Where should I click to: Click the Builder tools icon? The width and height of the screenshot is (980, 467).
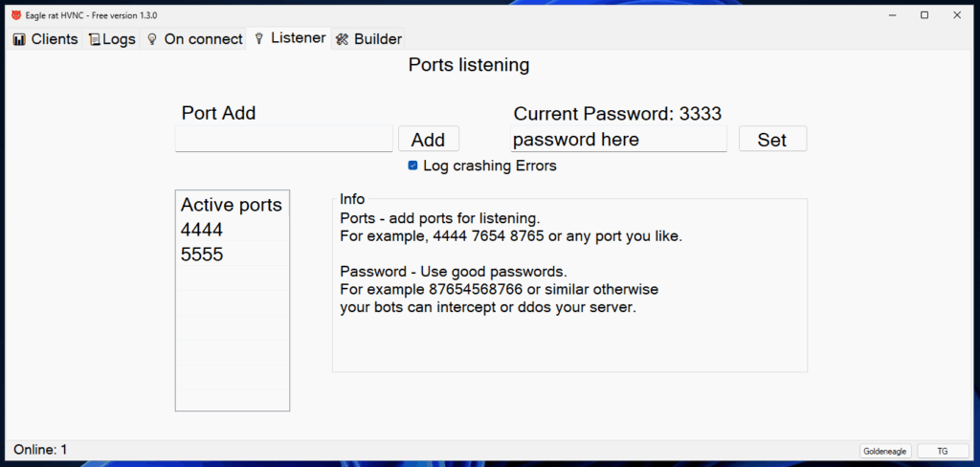pyautogui.click(x=342, y=39)
